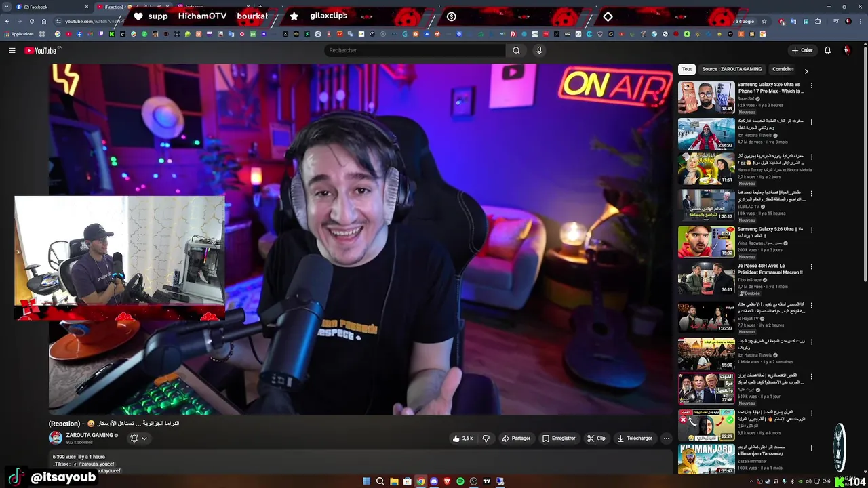Expand the subscription notification bell dropdown
The width and height of the screenshot is (868, 488).
[x=138, y=439]
